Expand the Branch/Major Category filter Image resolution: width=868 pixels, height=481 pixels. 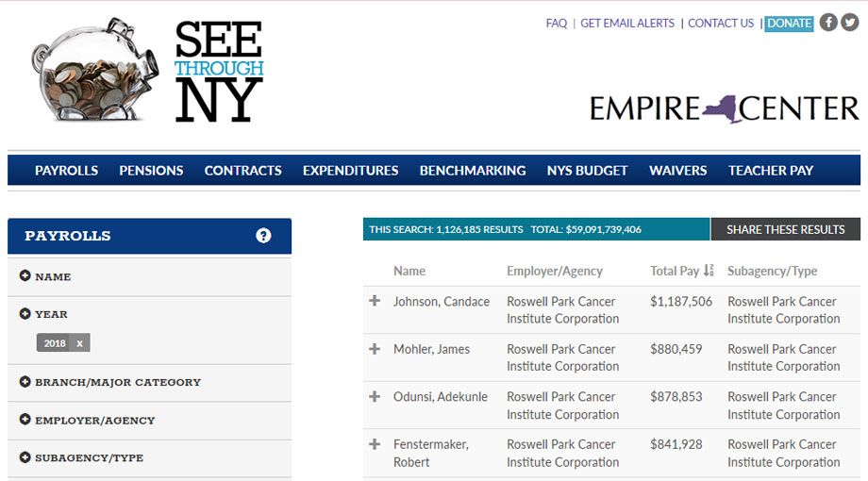[25, 382]
